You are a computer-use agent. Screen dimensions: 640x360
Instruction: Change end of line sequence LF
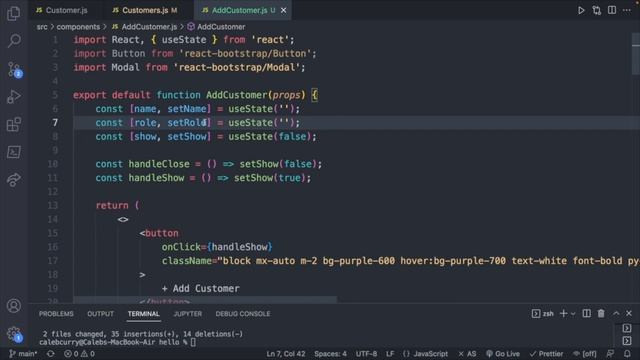(x=390, y=353)
